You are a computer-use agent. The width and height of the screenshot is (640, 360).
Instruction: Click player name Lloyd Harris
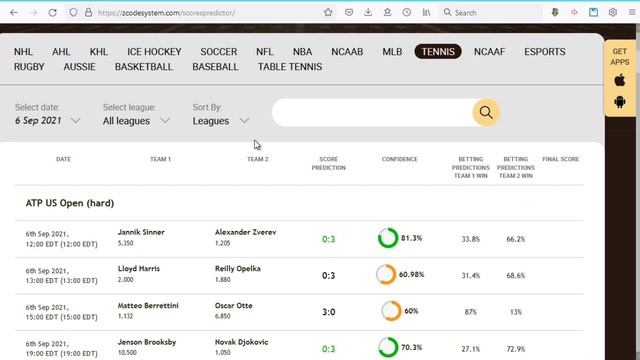click(139, 269)
